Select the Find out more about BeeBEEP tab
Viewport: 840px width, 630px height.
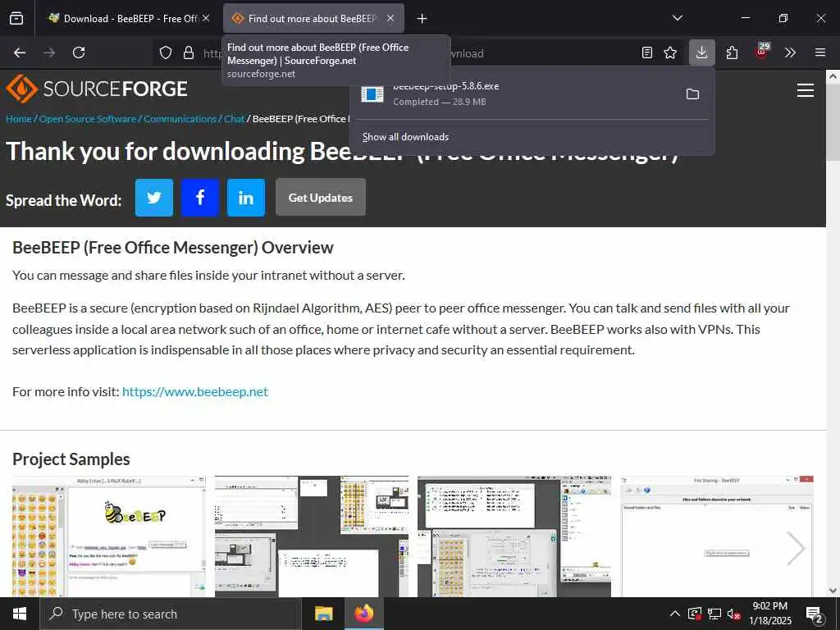(x=313, y=18)
